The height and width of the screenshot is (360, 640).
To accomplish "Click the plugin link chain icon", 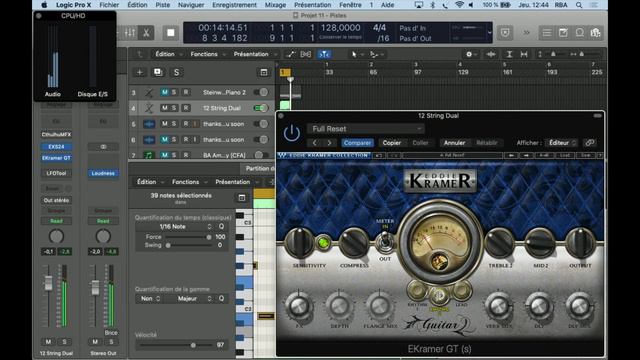I will pos(589,143).
